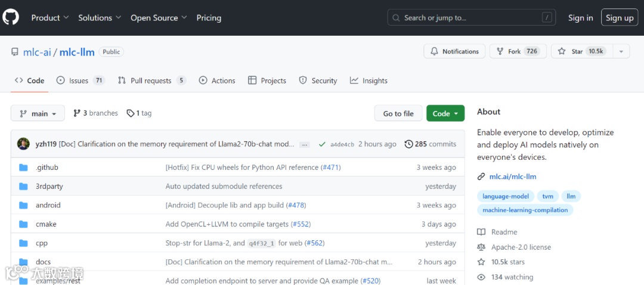Open the Star lists dropdown arrow
The height and width of the screenshot is (285, 644).
click(621, 51)
